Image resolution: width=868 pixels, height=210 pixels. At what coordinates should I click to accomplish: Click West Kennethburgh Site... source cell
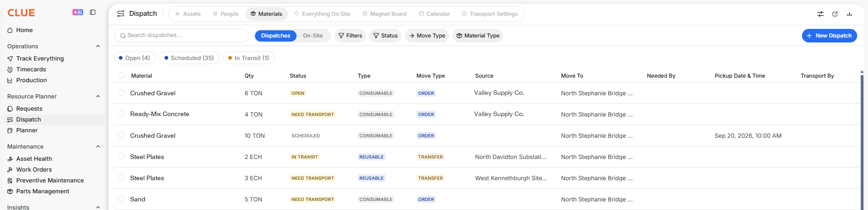tap(511, 178)
